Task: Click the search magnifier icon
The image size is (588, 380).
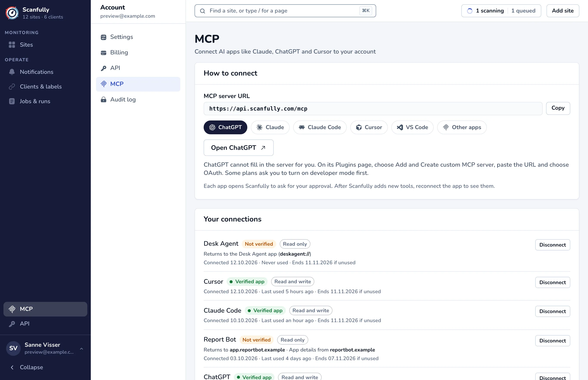Action: click(202, 11)
